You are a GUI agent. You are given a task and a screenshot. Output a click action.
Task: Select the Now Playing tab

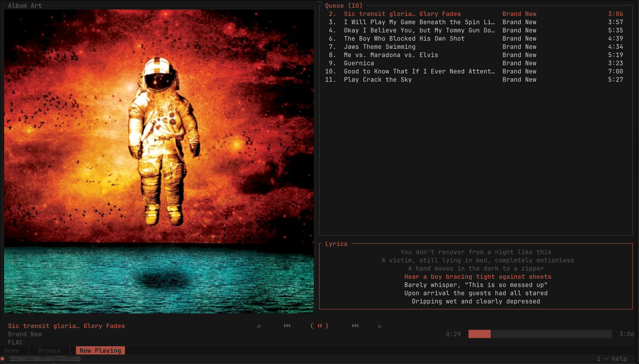pos(100,350)
